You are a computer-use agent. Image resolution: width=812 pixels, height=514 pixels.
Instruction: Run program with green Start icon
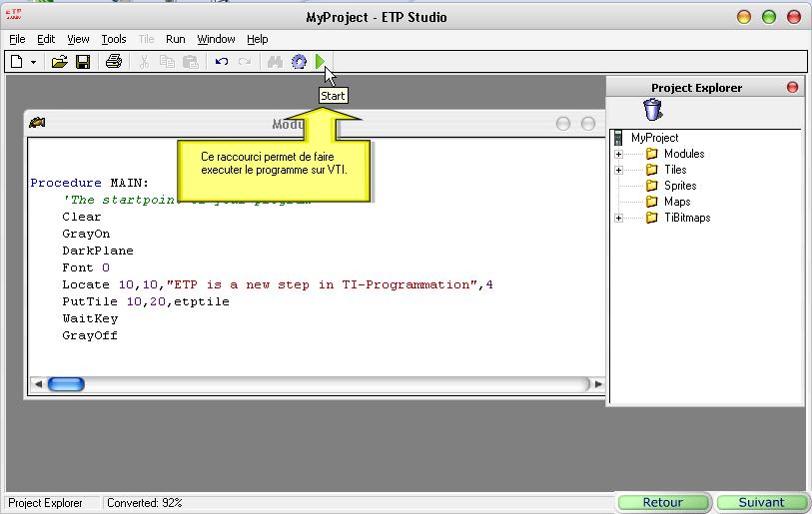[320, 62]
